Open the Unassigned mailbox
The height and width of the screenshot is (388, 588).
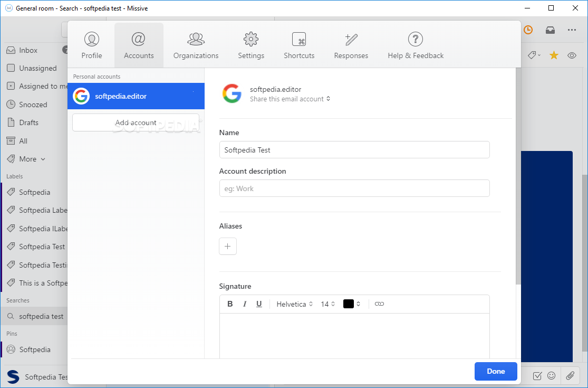34,68
